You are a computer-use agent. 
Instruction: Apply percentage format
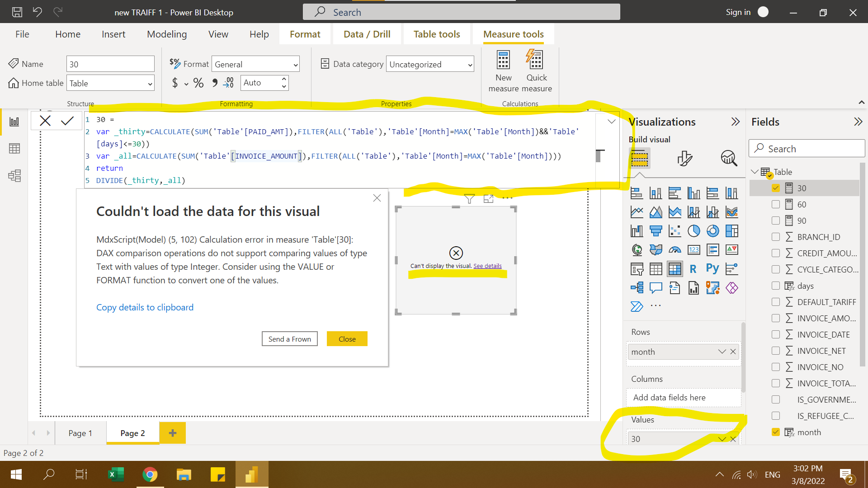coord(198,83)
